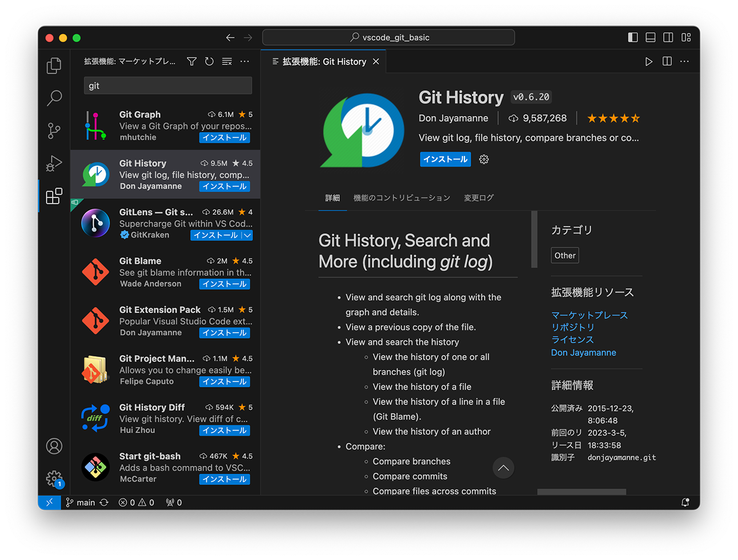This screenshot has width=738, height=560.
Task: Refresh the extensions list
Action: coord(209,61)
